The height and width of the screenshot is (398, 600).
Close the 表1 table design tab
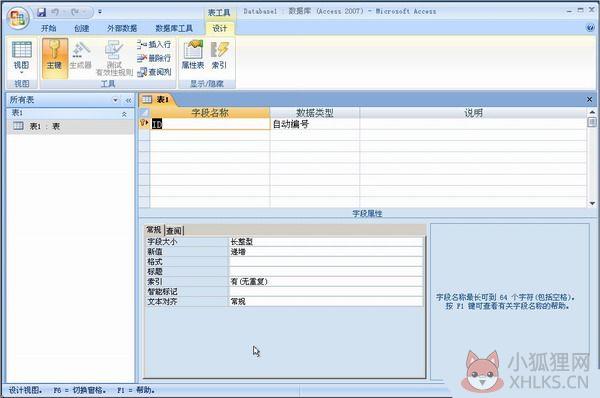pyautogui.click(x=589, y=100)
